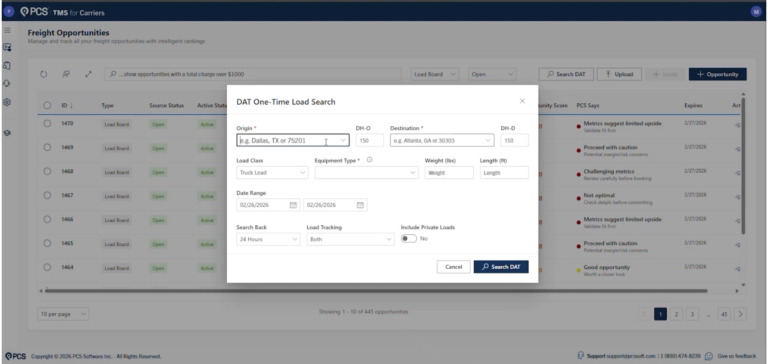The height and width of the screenshot is (364, 768).
Task: Open the settings gear in sidebar
Action: 7,102
